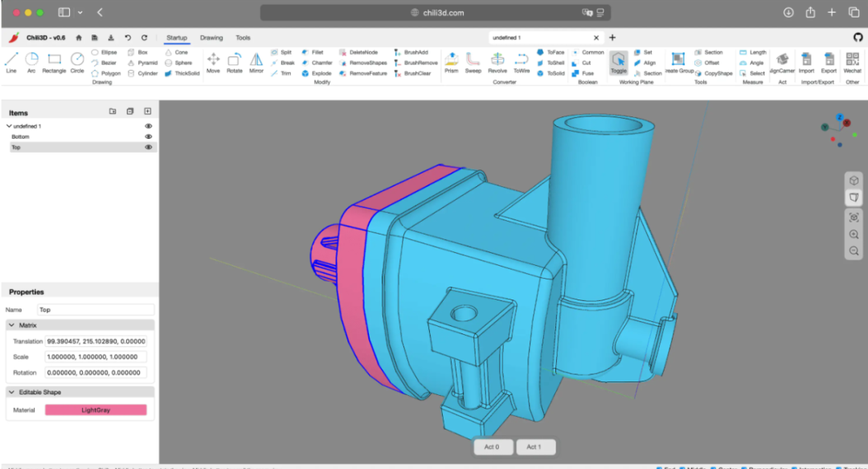Collapse the 'undefined 1' tree node
868x469 pixels.
tap(9, 126)
